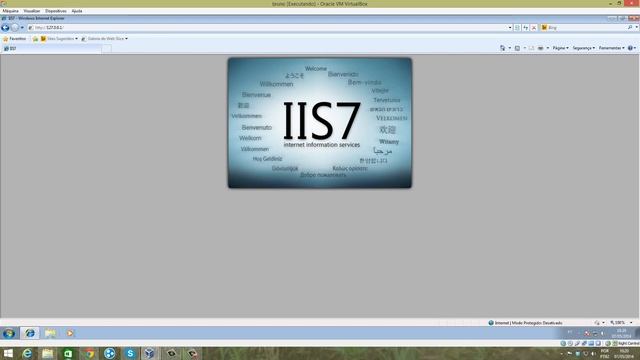Click the Add to Favorites Bar icon
Screen dimensions: 640x360
35,39
